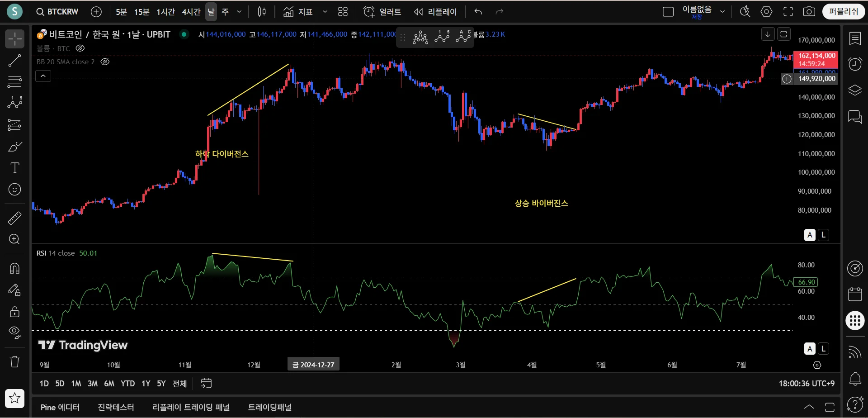Screen dimensions: 868x418
Task: Open the 리플레이 트레이딩 패널 tab
Action: pyautogui.click(x=191, y=408)
